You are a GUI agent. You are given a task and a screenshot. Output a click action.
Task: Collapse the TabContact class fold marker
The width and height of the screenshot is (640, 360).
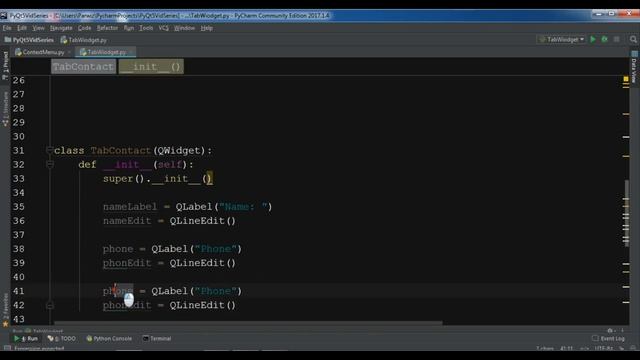[50, 150]
